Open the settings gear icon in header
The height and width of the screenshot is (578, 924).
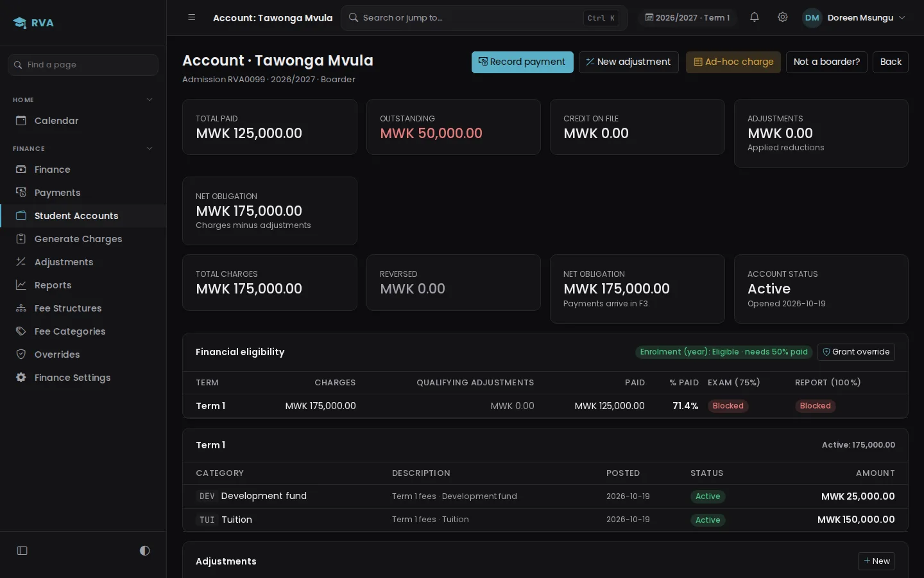pyautogui.click(x=782, y=17)
